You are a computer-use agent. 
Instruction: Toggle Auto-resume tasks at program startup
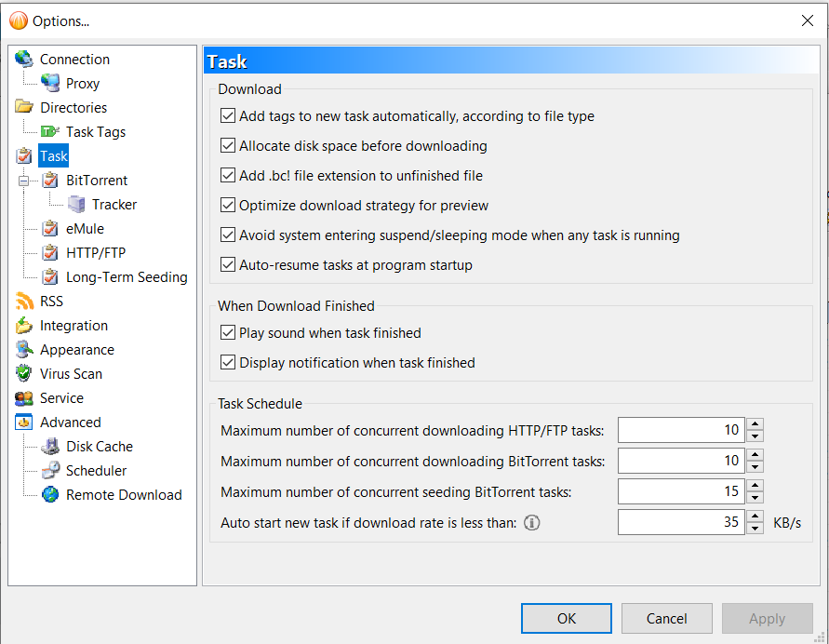tap(228, 265)
